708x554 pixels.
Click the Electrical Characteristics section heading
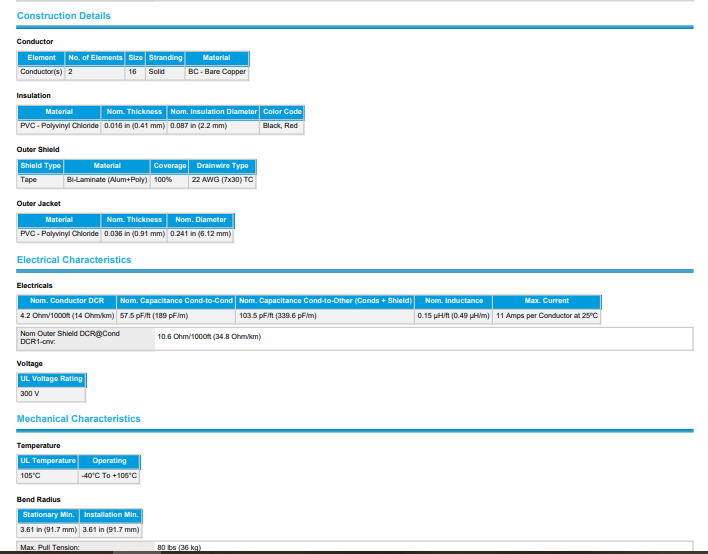[74, 260]
